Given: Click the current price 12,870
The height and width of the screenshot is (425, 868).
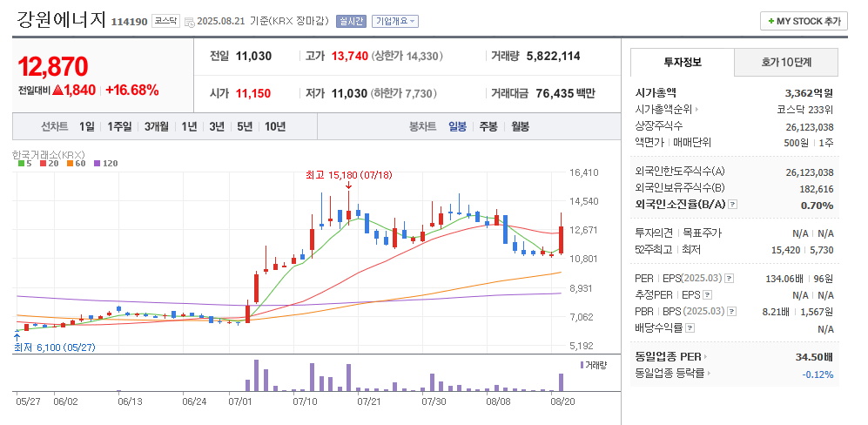Looking at the screenshot, I should tap(53, 66).
